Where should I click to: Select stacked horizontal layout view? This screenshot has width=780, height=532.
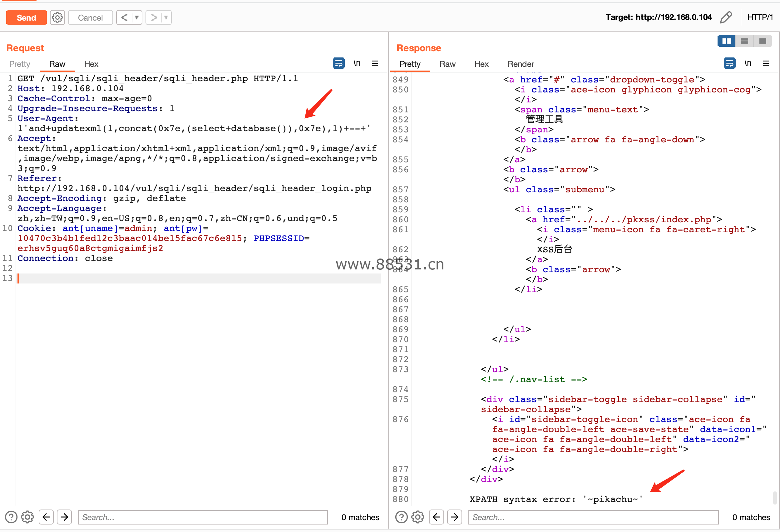pyautogui.click(x=744, y=41)
